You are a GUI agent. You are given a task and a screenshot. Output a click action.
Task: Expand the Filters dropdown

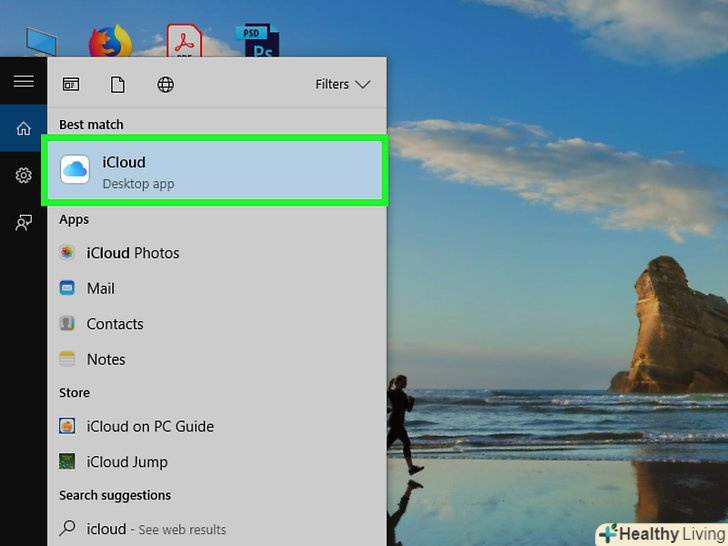coord(343,84)
